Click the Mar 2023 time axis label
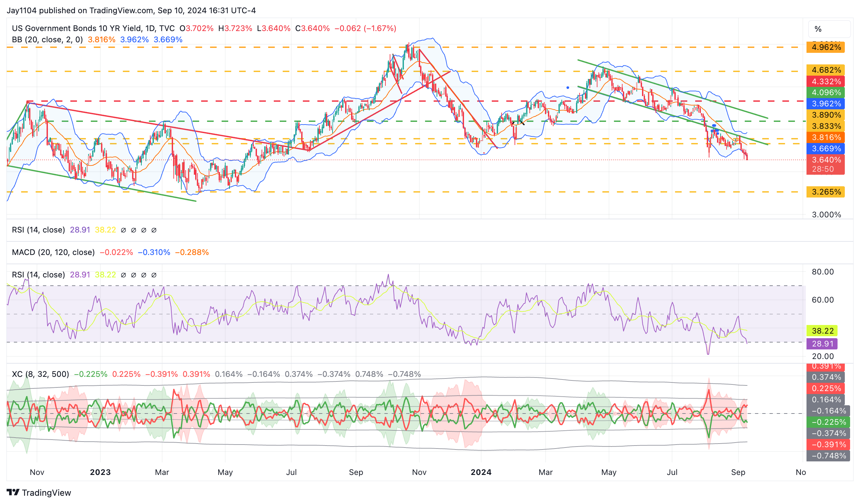Viewport: 860px width, 504px height. tap(162, 472)
